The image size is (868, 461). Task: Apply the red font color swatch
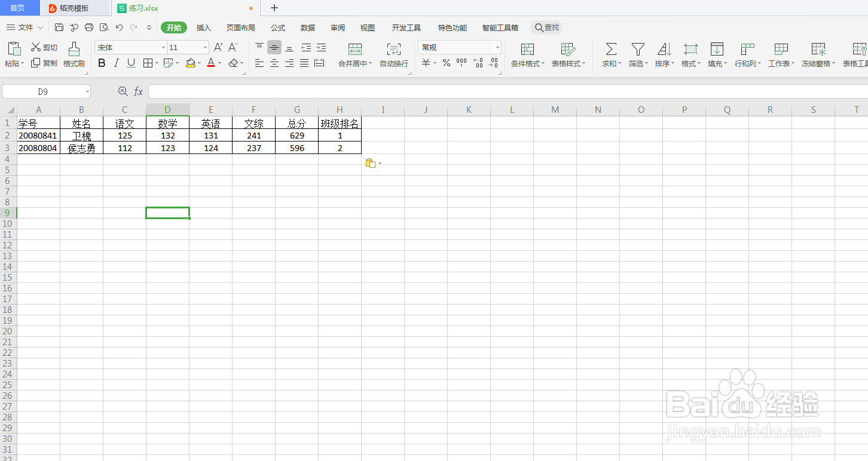pyautogui.click(x=211, y=63)
